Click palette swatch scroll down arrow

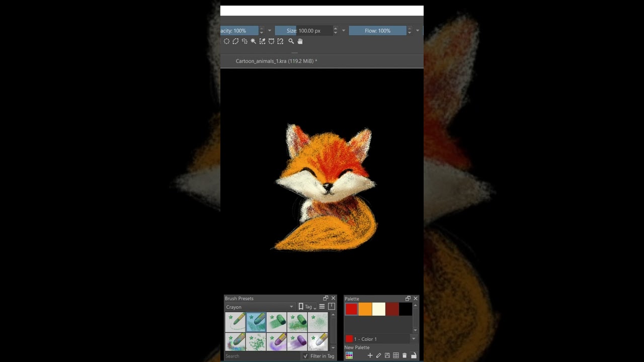pos(415,330)
